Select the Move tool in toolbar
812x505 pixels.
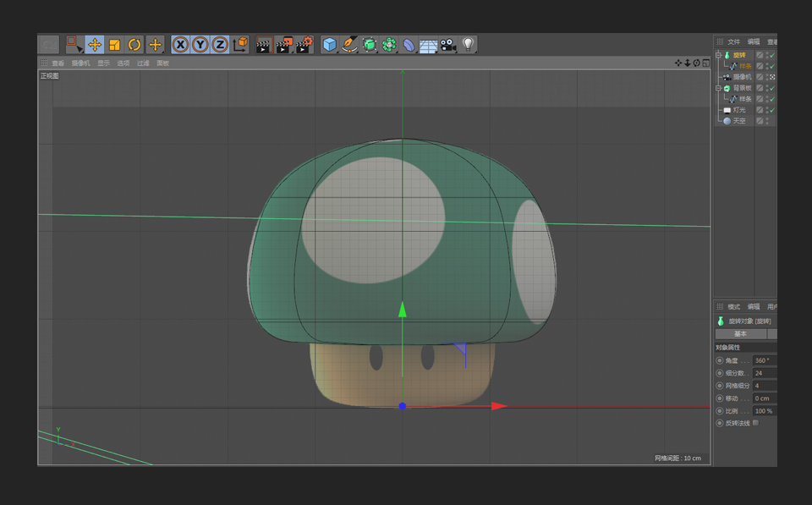click(x=95, y=45)
